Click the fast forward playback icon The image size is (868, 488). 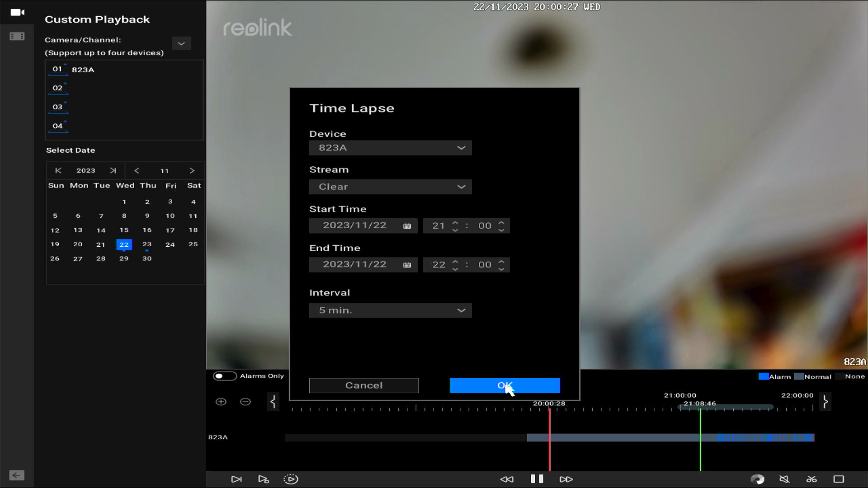point(566,479)
